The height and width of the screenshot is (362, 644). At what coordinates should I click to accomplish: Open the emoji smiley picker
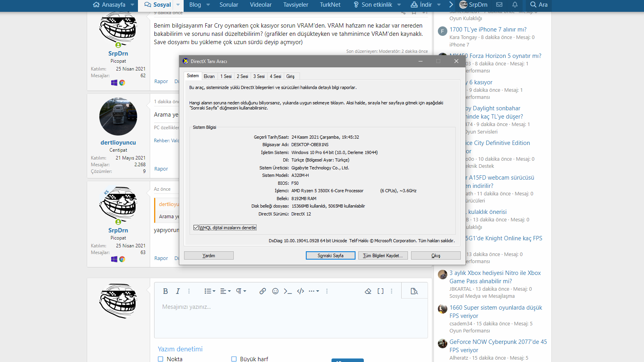(x=275, y=291)
